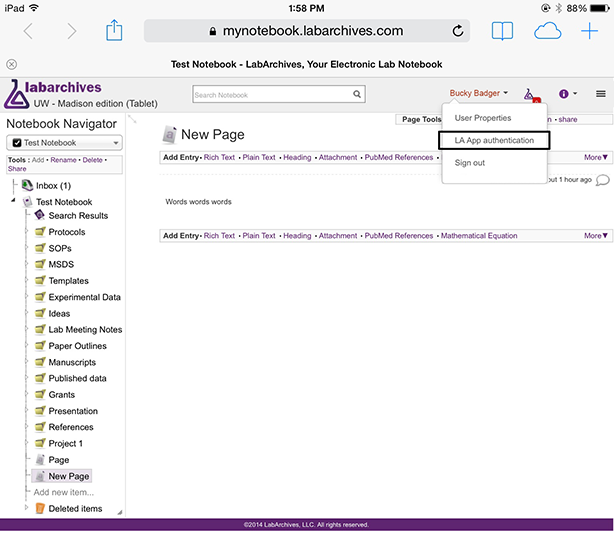
Task: Open Grants folder
Action: pos(61,395)
